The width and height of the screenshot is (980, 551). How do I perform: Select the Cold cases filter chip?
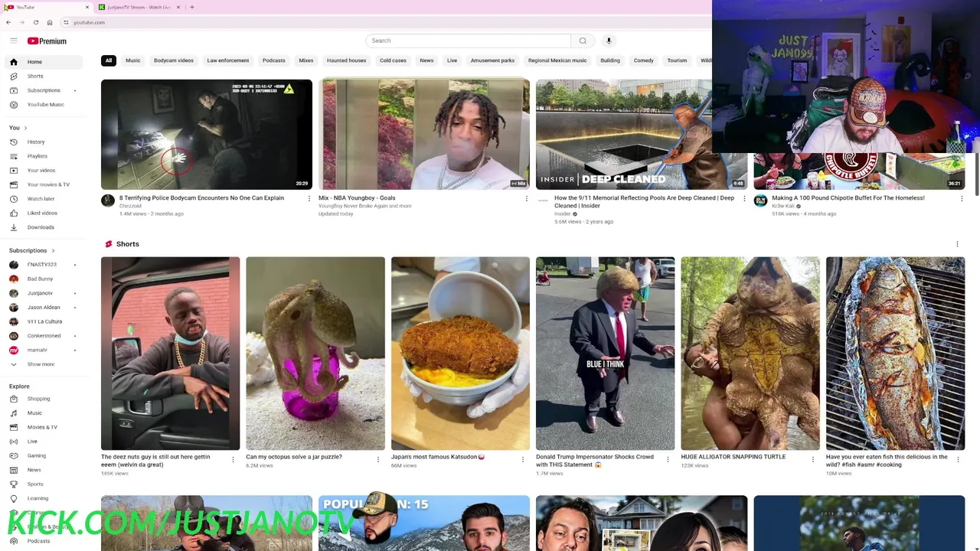click(393, 60)
